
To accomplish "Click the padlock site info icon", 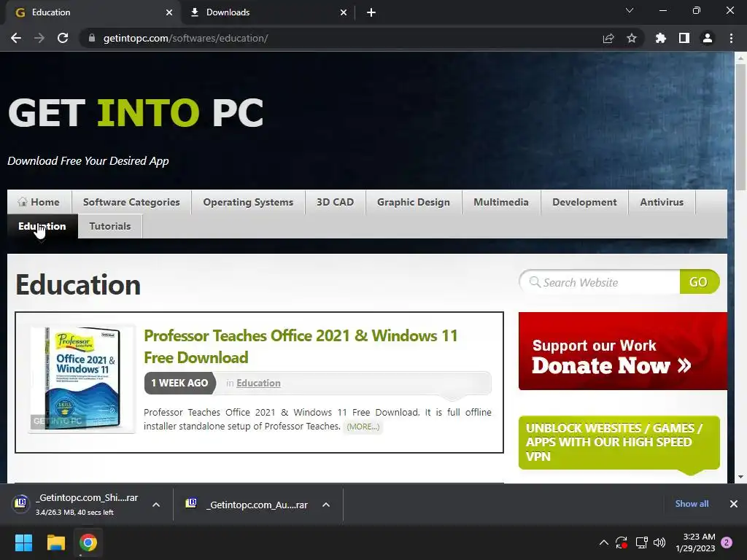I will pyautogui.click(x=92, y=38).
